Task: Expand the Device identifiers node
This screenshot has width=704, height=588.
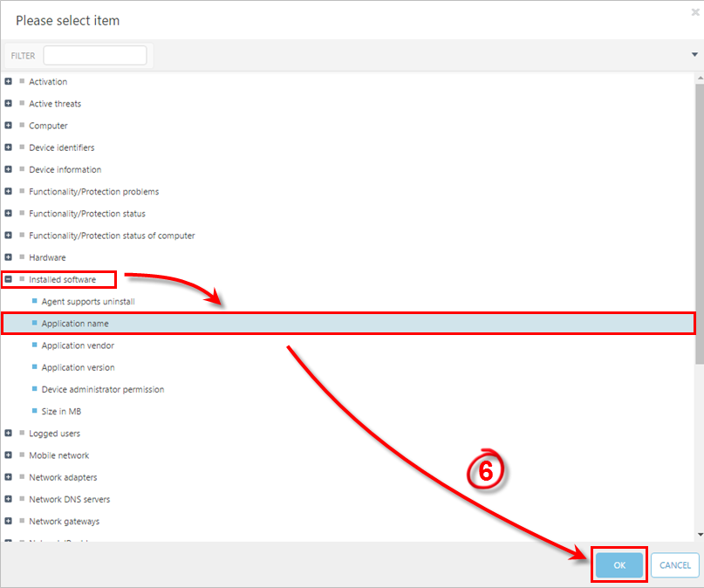Action: pyautogui.click(x=9, y=148)
